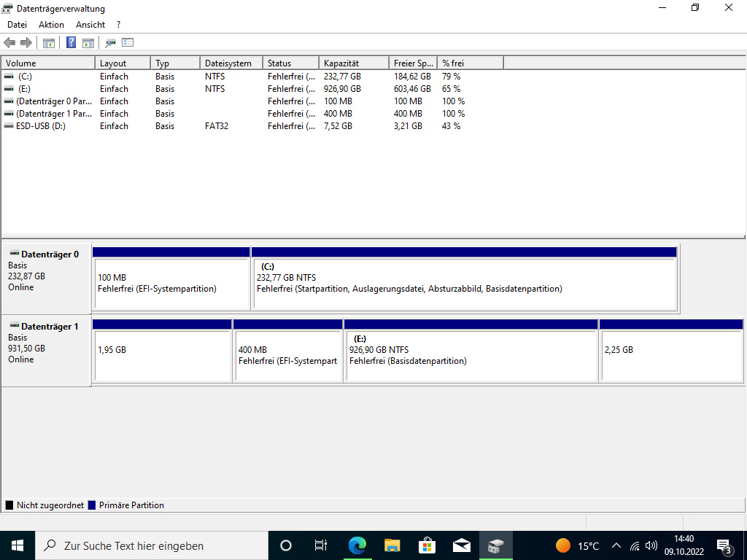747x560 pixels.
Task: Sort by the Kapazität column header
Action: [x=354, y=63]
